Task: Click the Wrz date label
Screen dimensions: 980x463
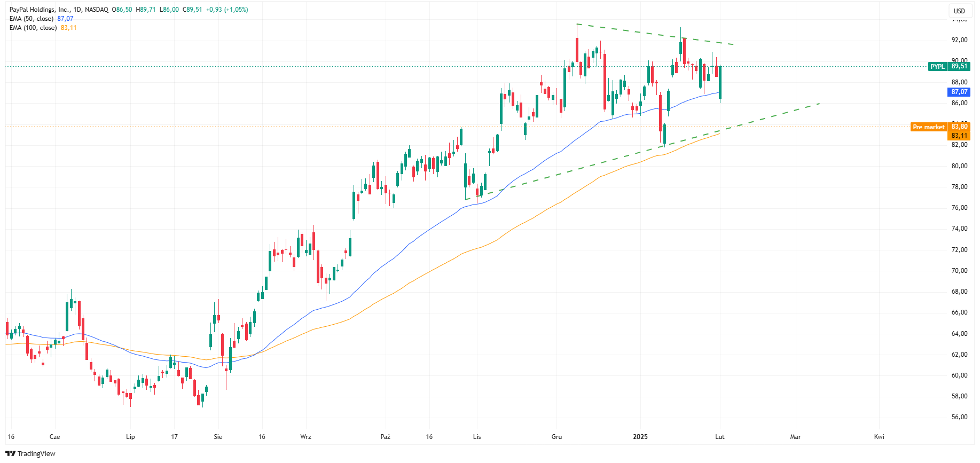Action: 305,437
